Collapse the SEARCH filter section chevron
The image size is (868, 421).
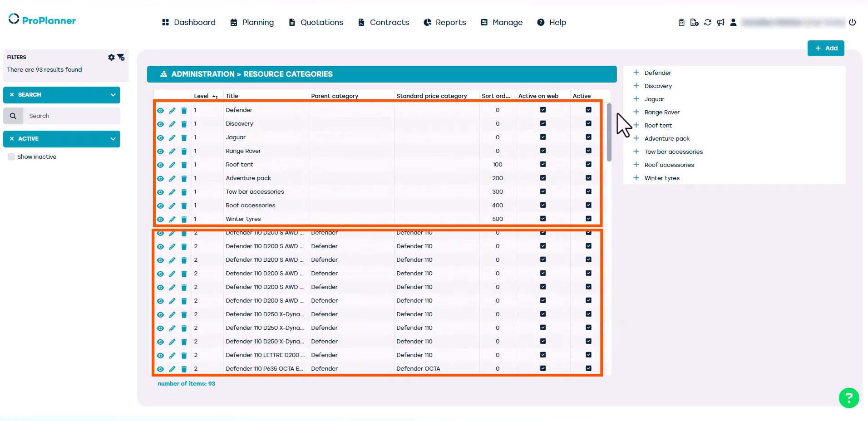113,95
